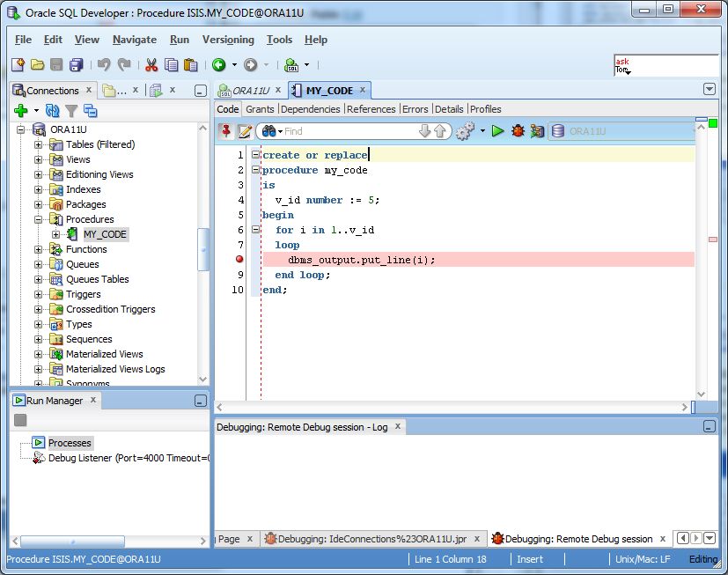Click the pencil icon in the code toolbar
Screen dimensions: 728x575
click(245, 131)
